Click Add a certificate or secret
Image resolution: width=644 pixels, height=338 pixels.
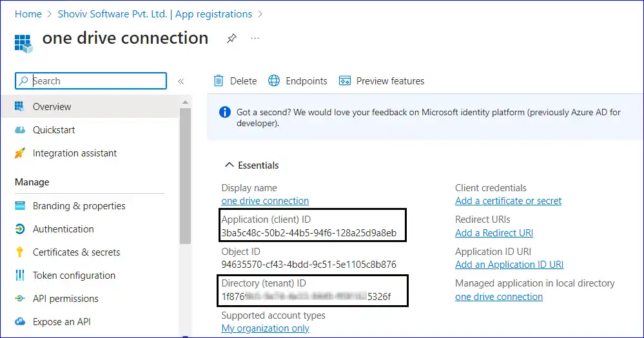(508, 201)
